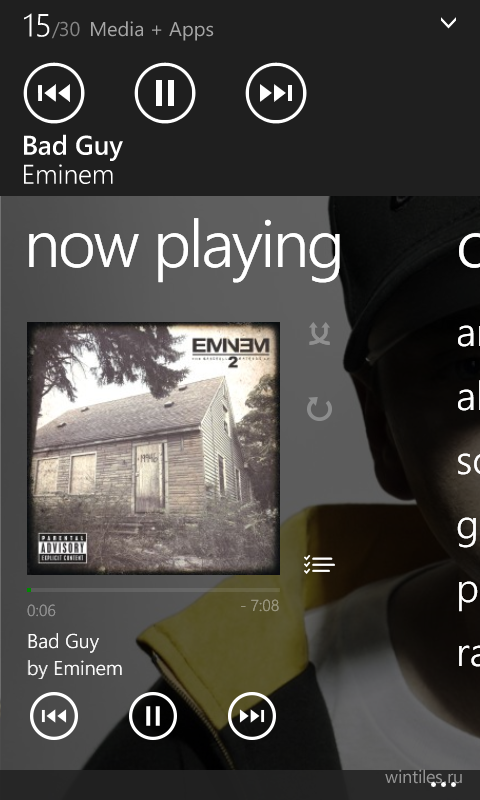Pause the song with the bottom pause button
The width and height of the screenshot is (480, 800).
(153, 716)
